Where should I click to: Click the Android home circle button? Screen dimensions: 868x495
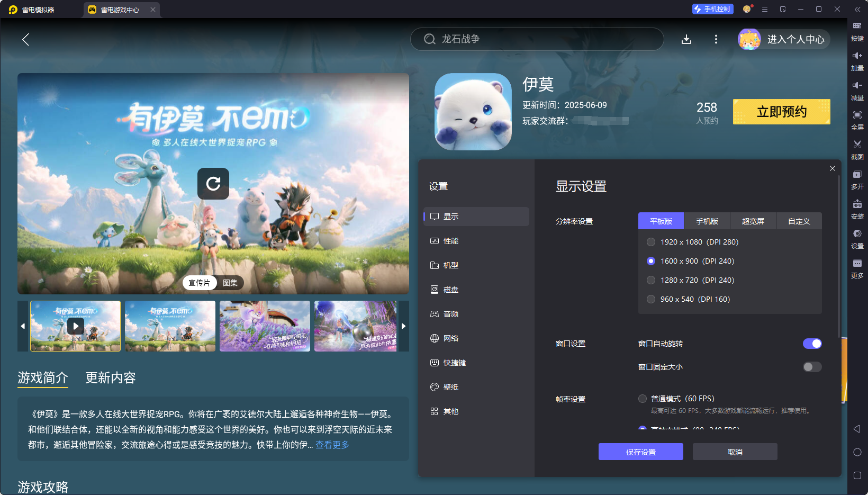click(857, 452)
